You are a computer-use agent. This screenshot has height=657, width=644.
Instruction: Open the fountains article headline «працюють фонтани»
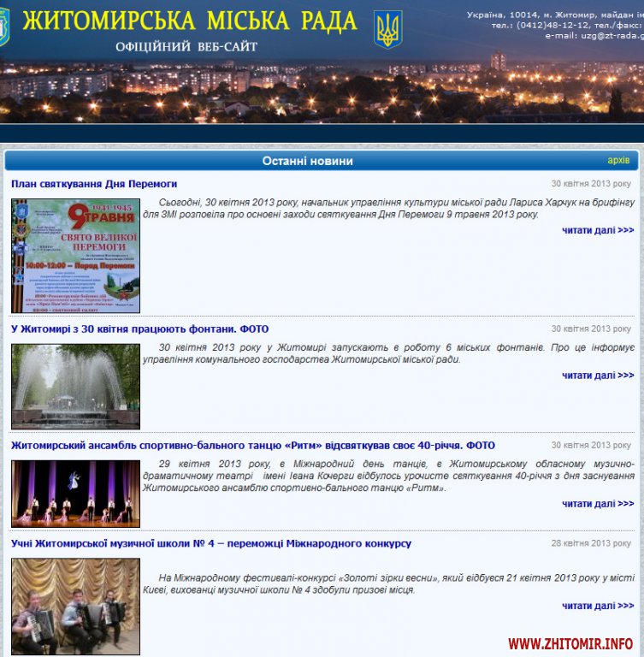[139, 328]
